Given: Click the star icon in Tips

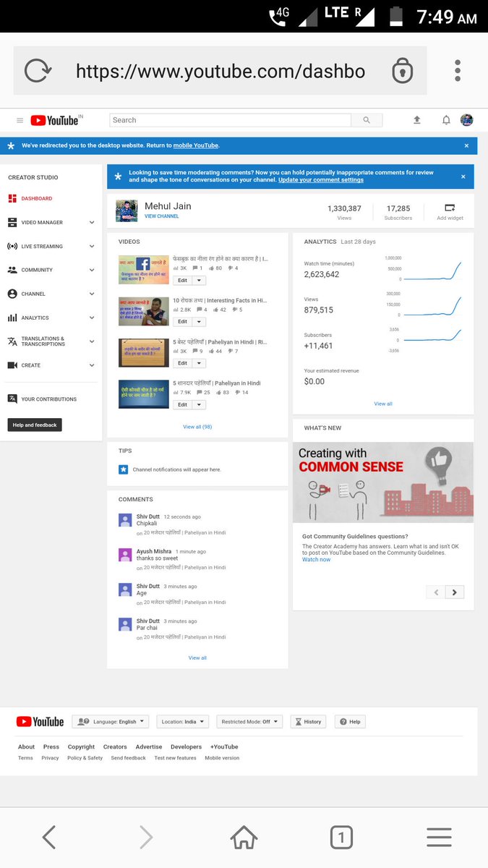Looking at the screenshot, I should [x=123, y=469].
